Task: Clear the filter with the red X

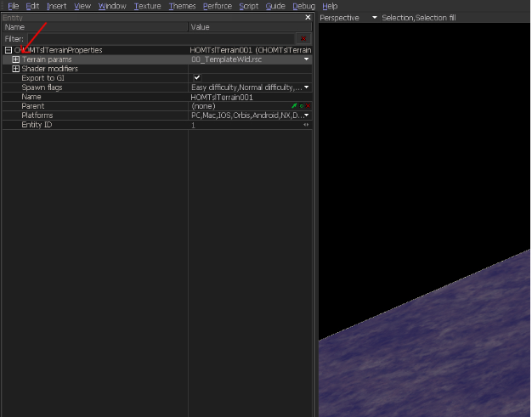Action: click(303, 39)
